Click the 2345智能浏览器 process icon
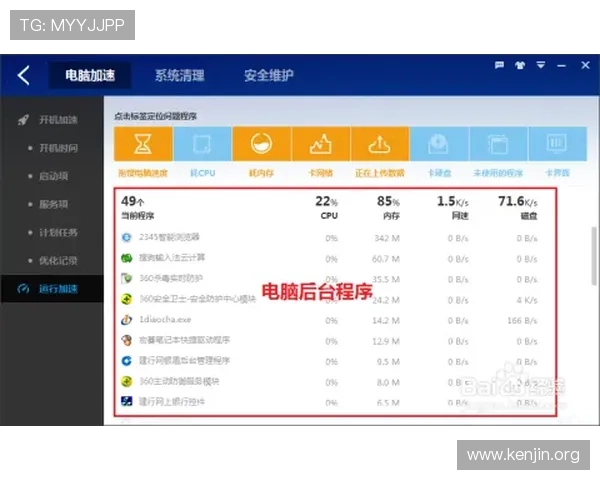Screen dimensions: 600x480 tap(127, 238)
